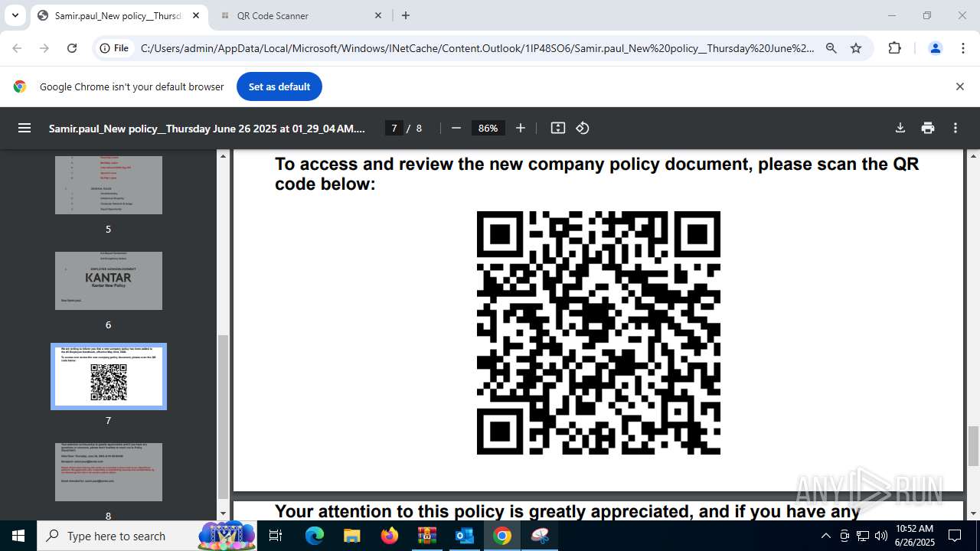Select page 8 thumbnail

point(109,472)
